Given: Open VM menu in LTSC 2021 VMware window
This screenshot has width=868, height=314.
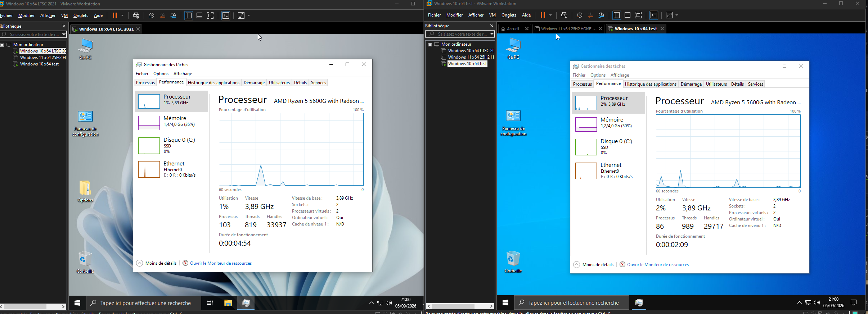Looking at the screenshot, I should (64, 15).
